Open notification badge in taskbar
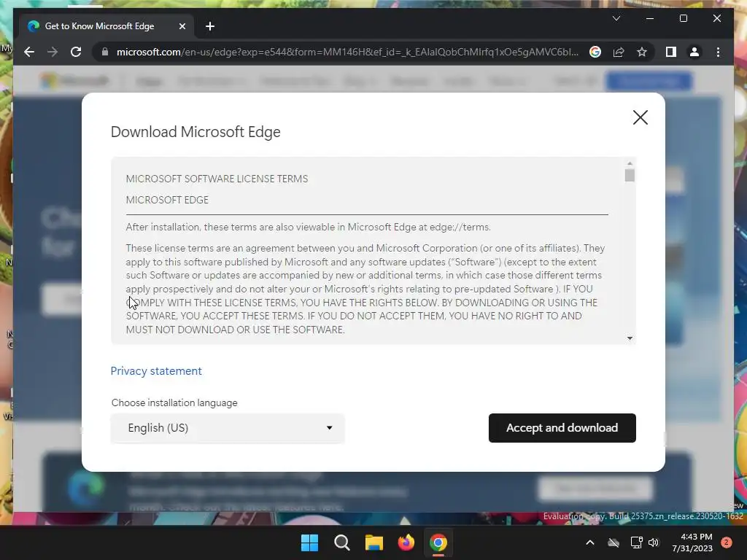This screenshot has width=747, height=560. [x=727, y=542]
